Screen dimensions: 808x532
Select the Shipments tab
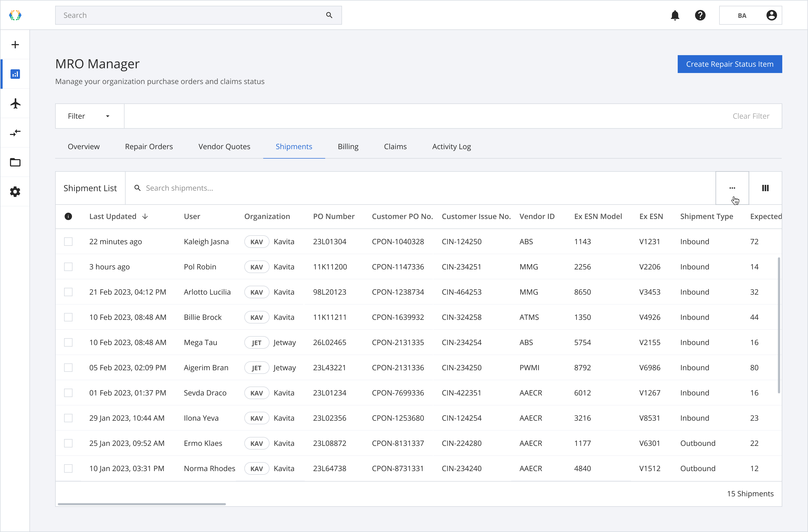point(294,147)
